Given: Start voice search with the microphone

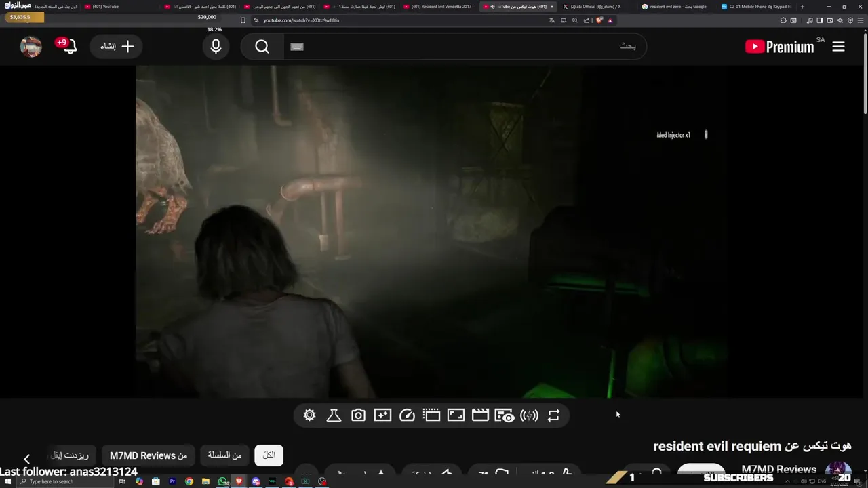Looking at the screenshot, I should pos(216,47).
